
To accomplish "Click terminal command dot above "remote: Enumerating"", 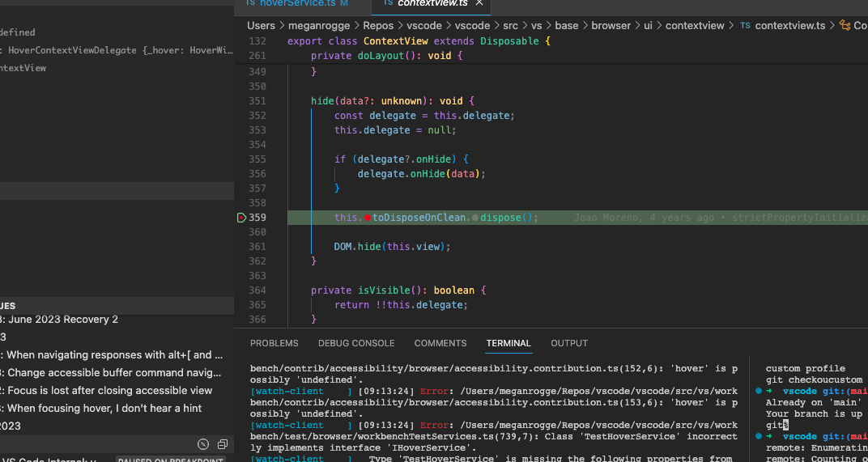I will point(759,437).
